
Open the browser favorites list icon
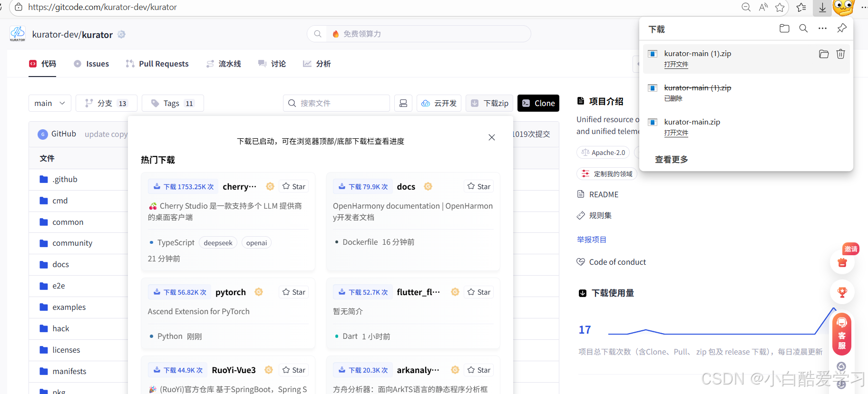click(x=801, y=7)
